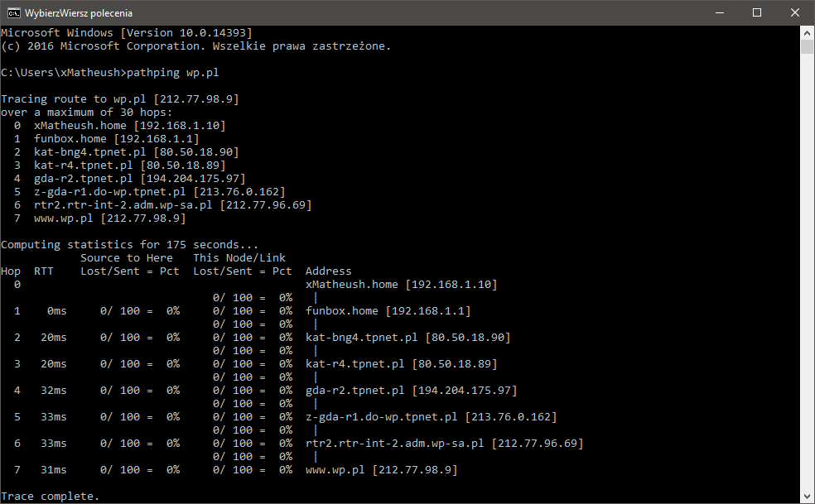Close the command prompt window
The image size is (815, 504).
tap(795, 12)
